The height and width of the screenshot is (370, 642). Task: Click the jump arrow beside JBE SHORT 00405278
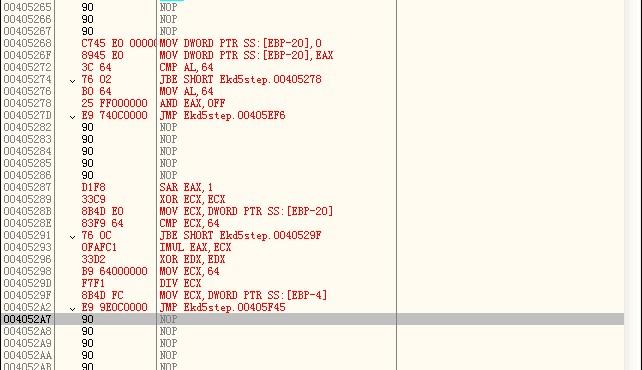72,81
